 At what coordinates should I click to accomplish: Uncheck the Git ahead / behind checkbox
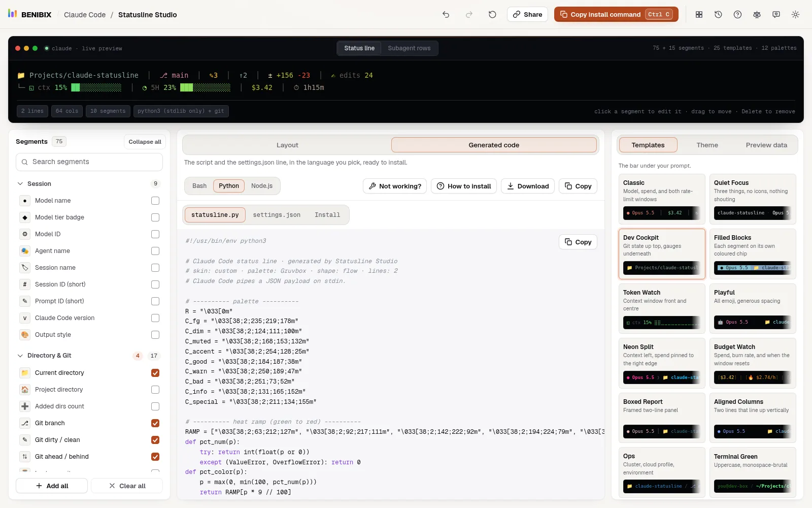coord(155,457)
